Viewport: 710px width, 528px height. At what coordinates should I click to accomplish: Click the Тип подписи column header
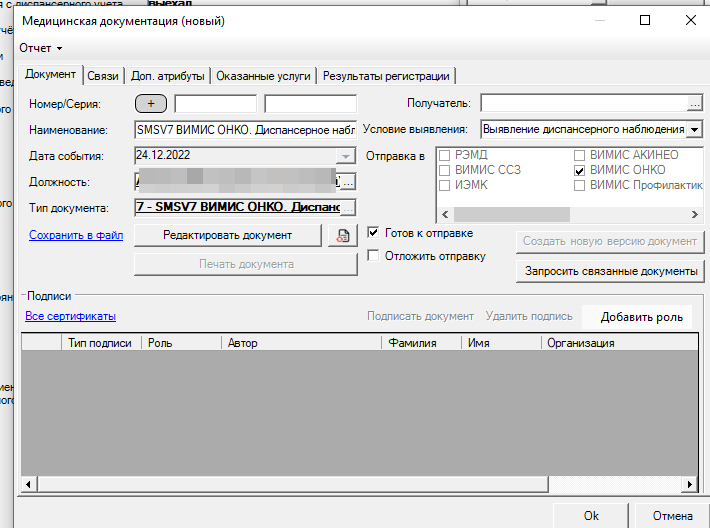(101, 343)
